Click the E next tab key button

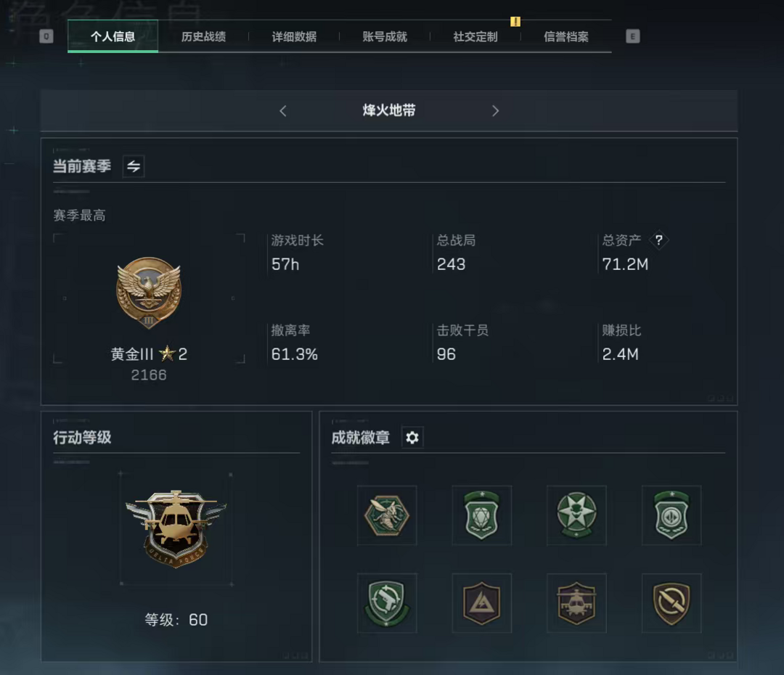(x=632, y=36)
